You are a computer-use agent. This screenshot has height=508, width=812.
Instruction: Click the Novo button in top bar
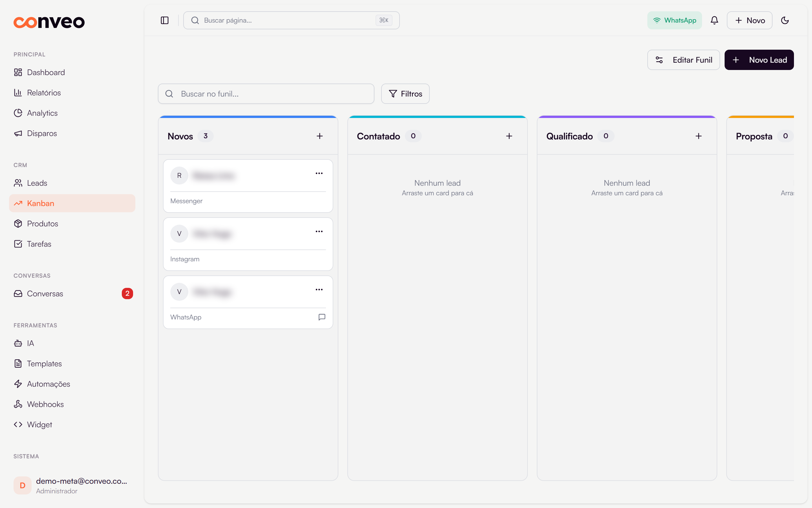750,20
